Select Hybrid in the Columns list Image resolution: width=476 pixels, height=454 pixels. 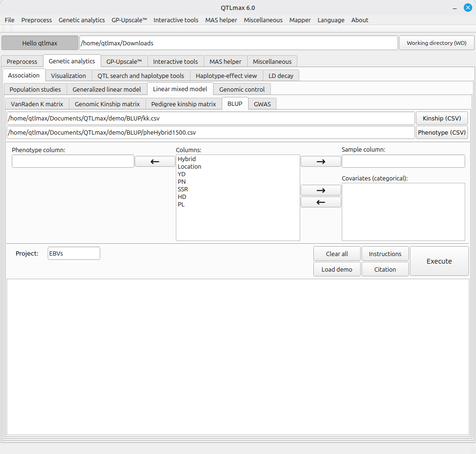coord(187,159)
